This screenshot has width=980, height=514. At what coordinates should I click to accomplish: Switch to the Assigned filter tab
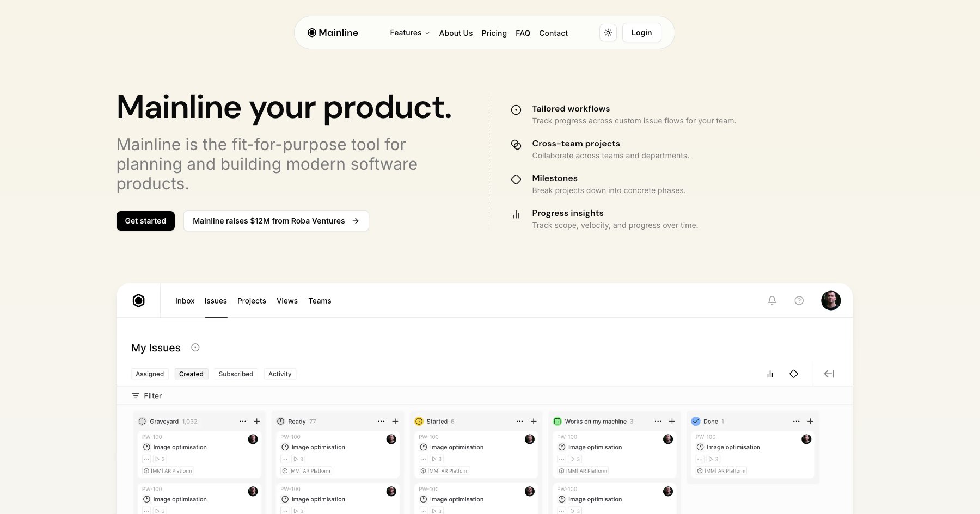click(150, 374)
